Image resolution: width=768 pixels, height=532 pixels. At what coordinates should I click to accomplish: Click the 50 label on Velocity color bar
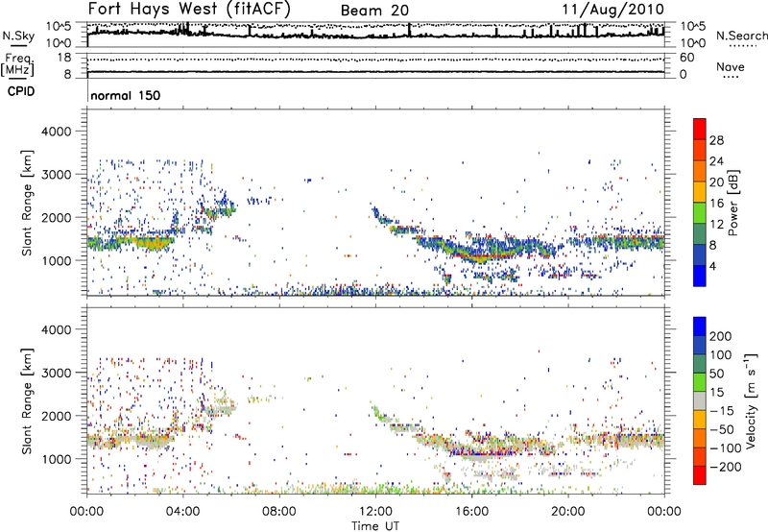717,374
